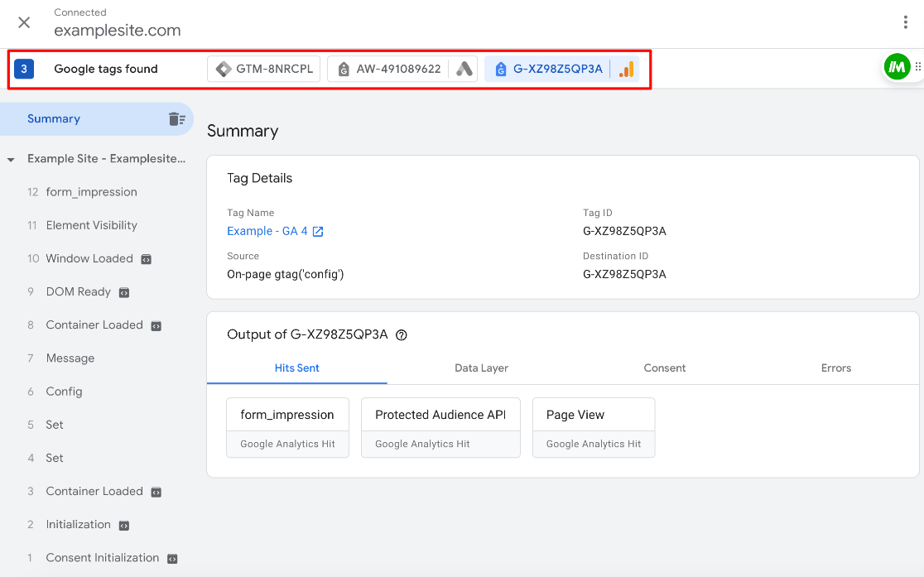This screenshot has height=577, width=924.
Task: Click the padlock G icon on the G-XZ98Z5QP3A badge
Action: tap(501, 69)
